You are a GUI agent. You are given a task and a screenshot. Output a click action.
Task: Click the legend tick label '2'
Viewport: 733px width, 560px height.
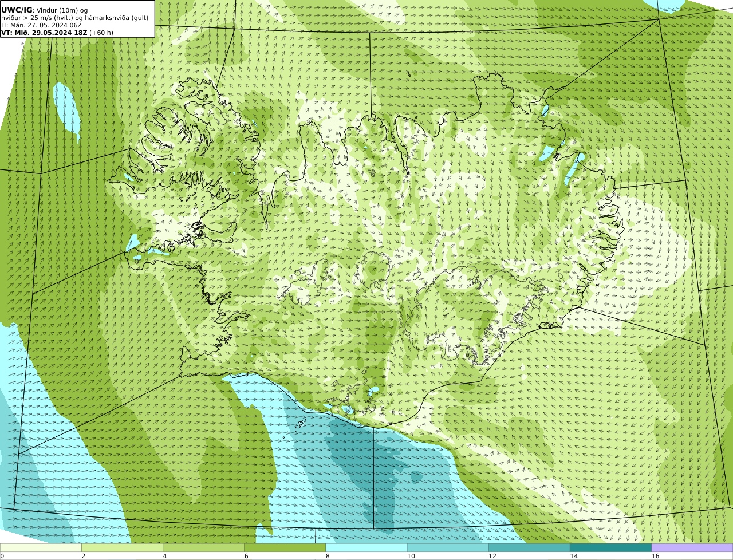point(83,556)
